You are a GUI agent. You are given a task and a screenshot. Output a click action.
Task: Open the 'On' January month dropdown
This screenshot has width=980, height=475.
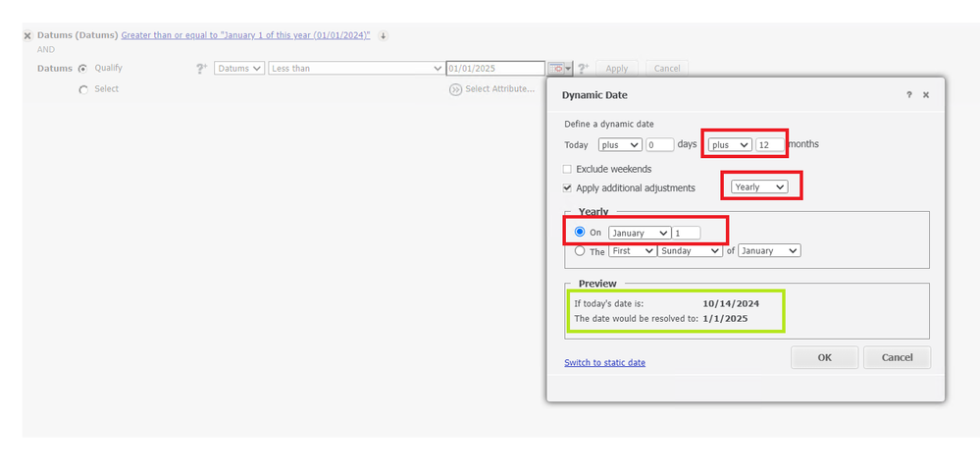point(640,234)
